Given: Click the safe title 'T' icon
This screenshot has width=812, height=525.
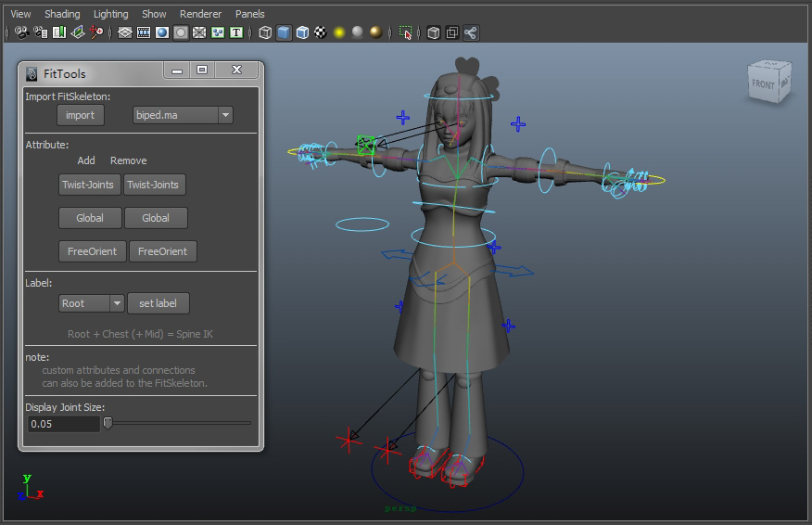Looking at the screenshot, I should [x=236, y=32].
